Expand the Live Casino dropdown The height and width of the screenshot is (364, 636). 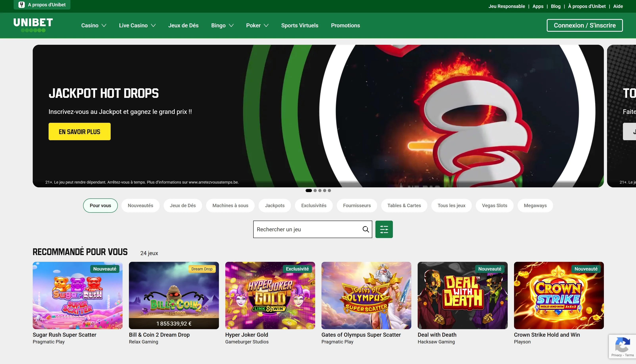(x=137, y=25)
